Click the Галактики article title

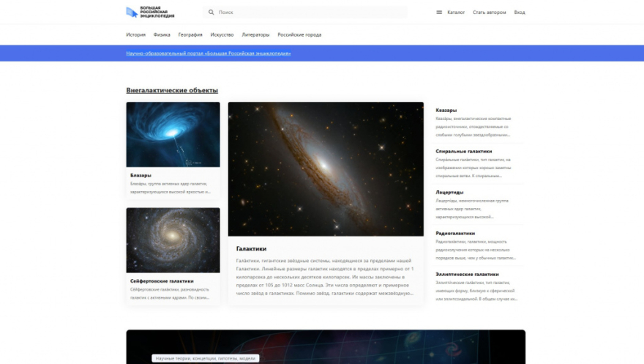point(251,248)
